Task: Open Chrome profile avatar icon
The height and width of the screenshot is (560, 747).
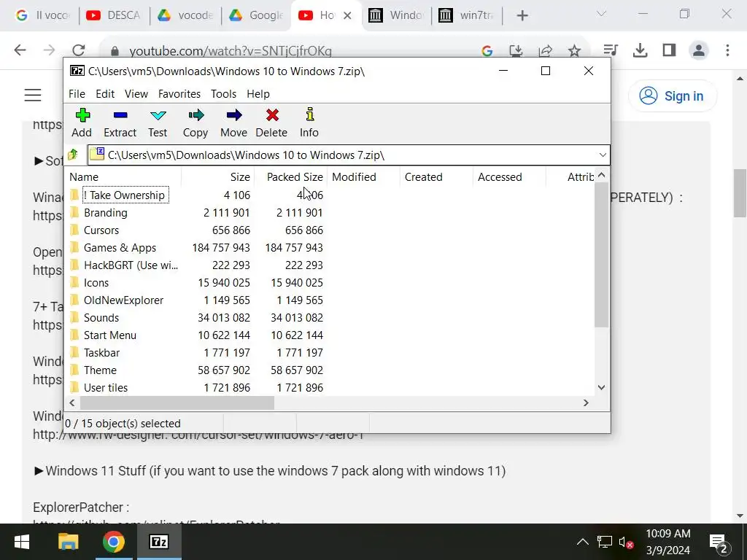Action: (698, 50)
